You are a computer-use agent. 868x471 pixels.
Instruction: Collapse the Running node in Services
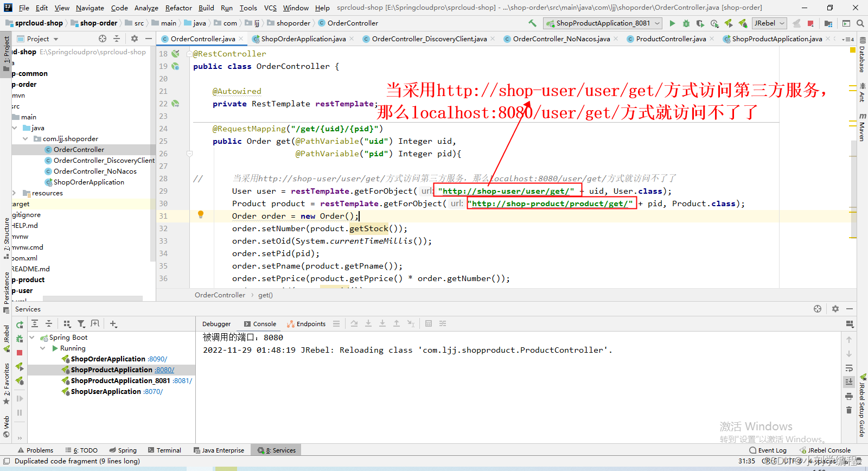pos(43,348)
